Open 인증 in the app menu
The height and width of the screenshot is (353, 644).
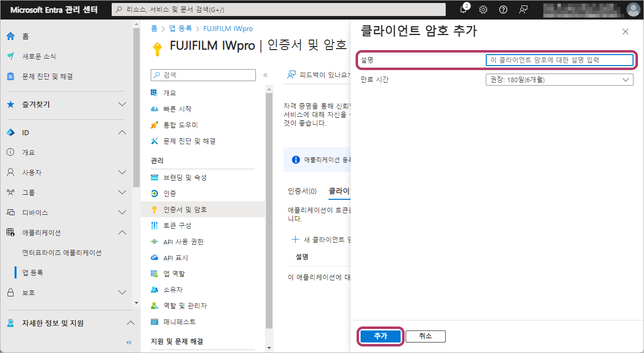[170, 193]
